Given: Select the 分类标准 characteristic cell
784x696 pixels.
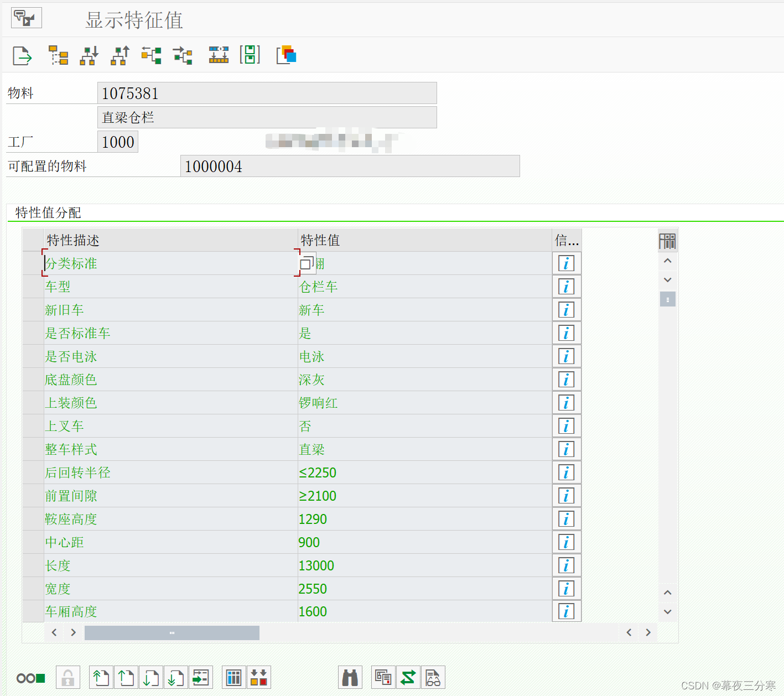Looking at the screenshot, I should click(171, 263).
